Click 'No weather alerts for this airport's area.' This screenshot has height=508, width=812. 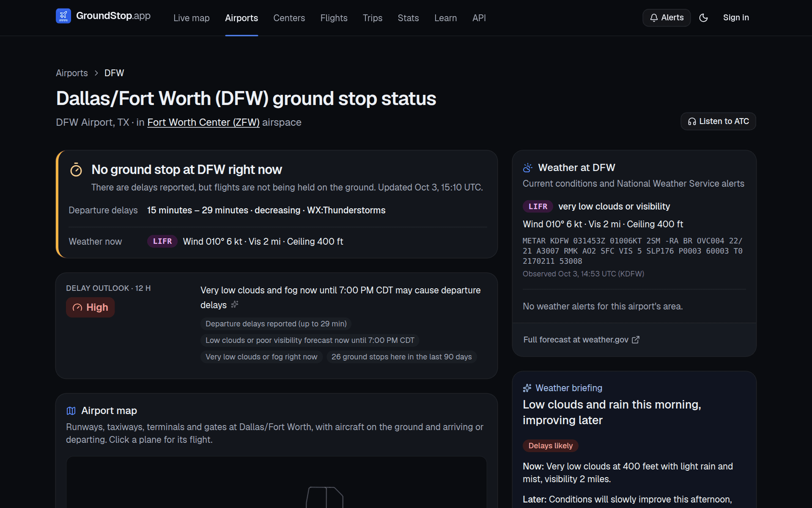603,306
